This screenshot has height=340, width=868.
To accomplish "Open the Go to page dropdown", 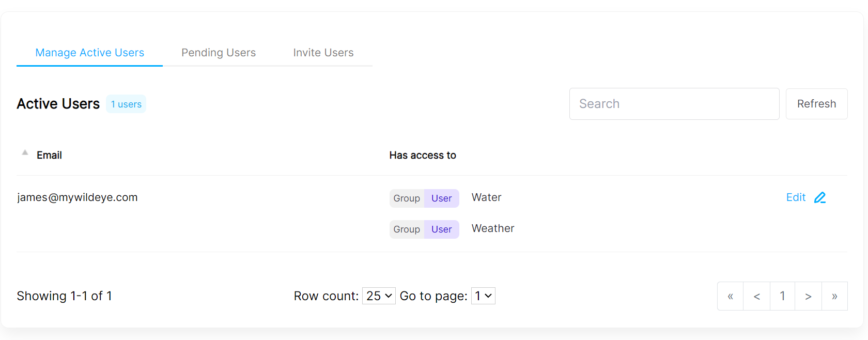I will (483, 296).
